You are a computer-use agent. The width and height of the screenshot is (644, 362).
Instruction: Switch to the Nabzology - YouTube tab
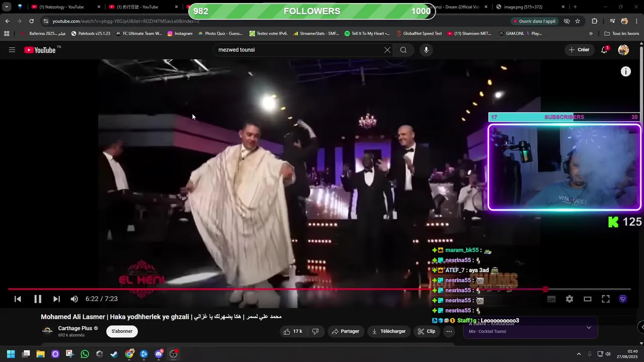click(x=64, y=7)
